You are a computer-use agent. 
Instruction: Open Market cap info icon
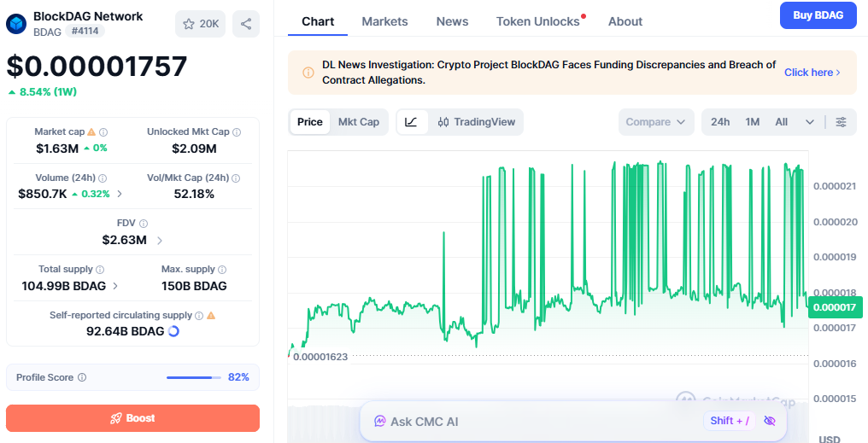[x=103, y=132]
